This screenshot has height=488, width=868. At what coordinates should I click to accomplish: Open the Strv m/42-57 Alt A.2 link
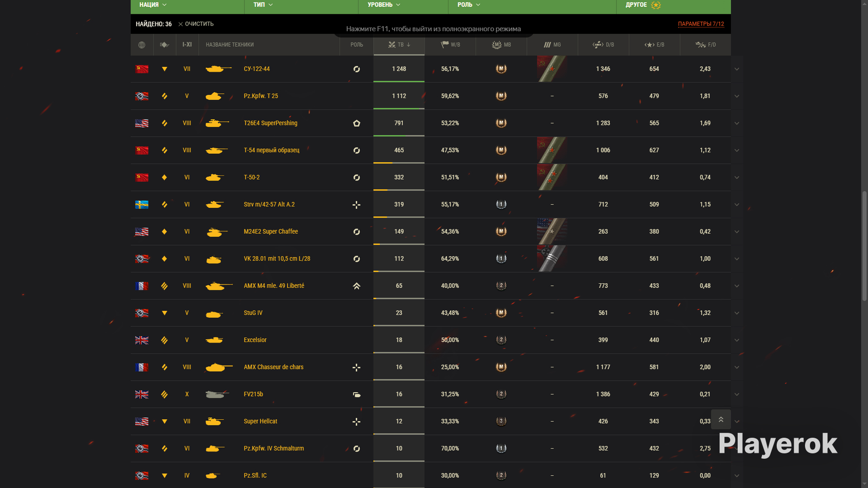(x=269, y=204)
